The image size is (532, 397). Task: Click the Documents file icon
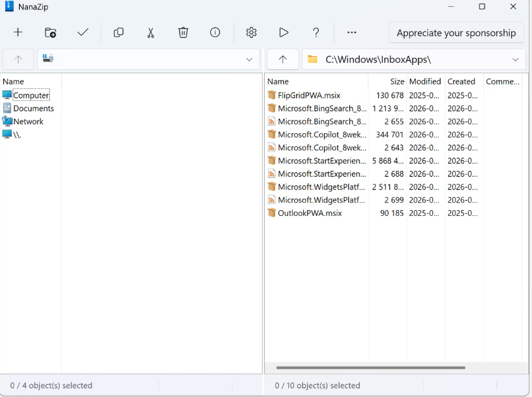tap(7, 108)
